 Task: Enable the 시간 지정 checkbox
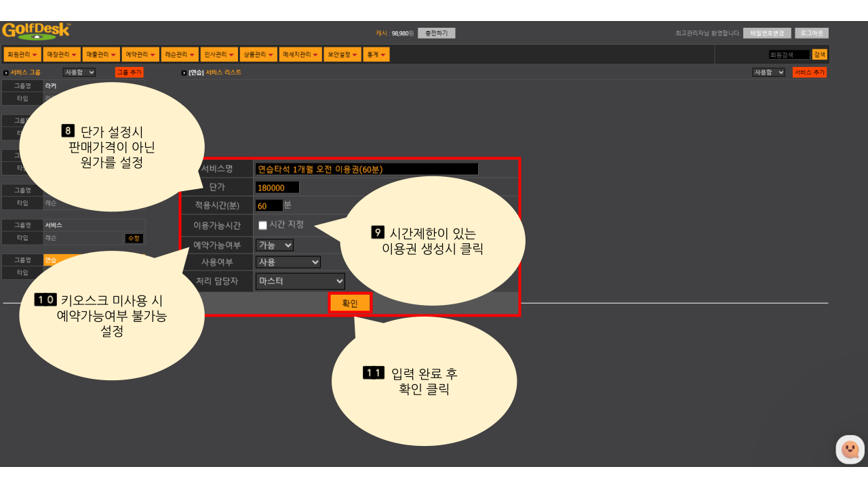point(262,225)
